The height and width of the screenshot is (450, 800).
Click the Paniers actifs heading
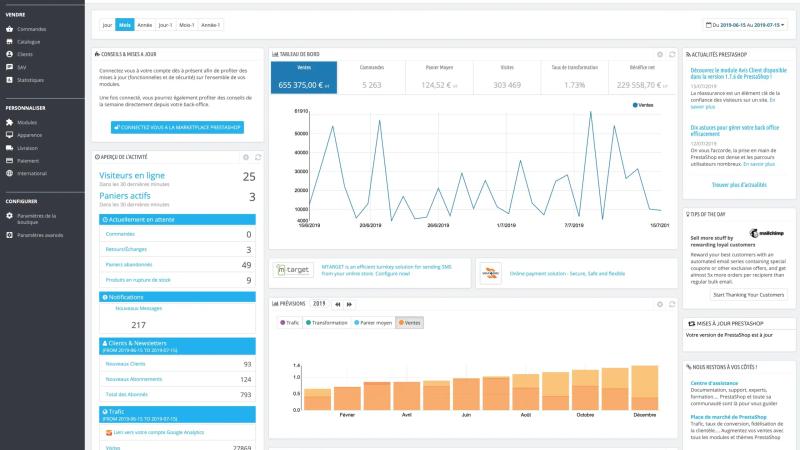pyautogui.click(x=124, y=196)
